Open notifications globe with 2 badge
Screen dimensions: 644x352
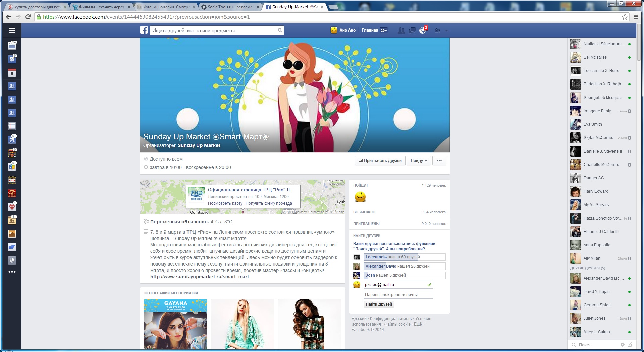423,30
